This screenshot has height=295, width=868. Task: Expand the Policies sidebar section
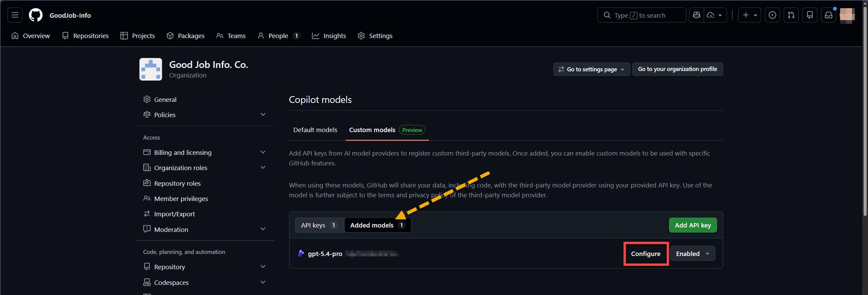coord(263,115)
